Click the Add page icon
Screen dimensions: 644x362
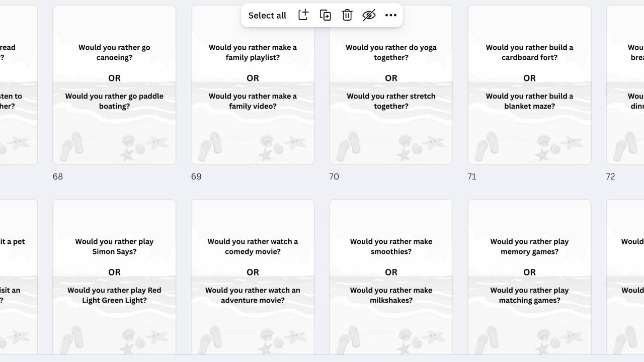[303, 15]
